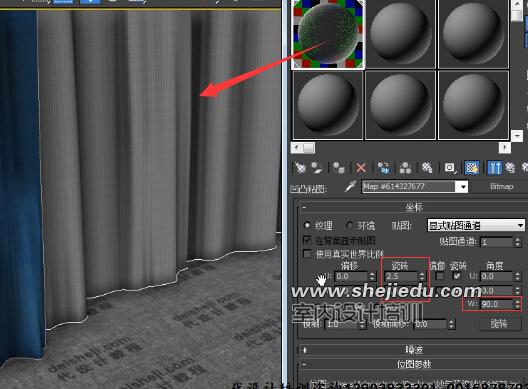Click the 旋转 button

tap(499, 324)
